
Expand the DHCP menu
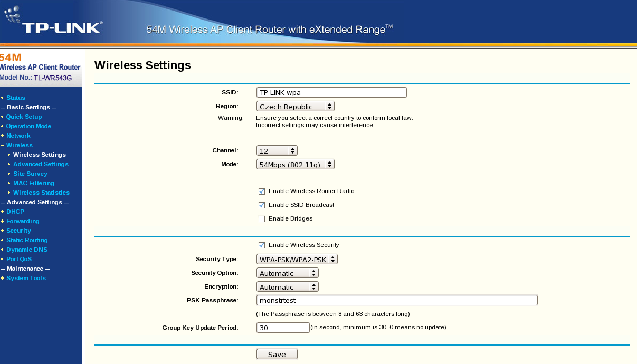15,212
